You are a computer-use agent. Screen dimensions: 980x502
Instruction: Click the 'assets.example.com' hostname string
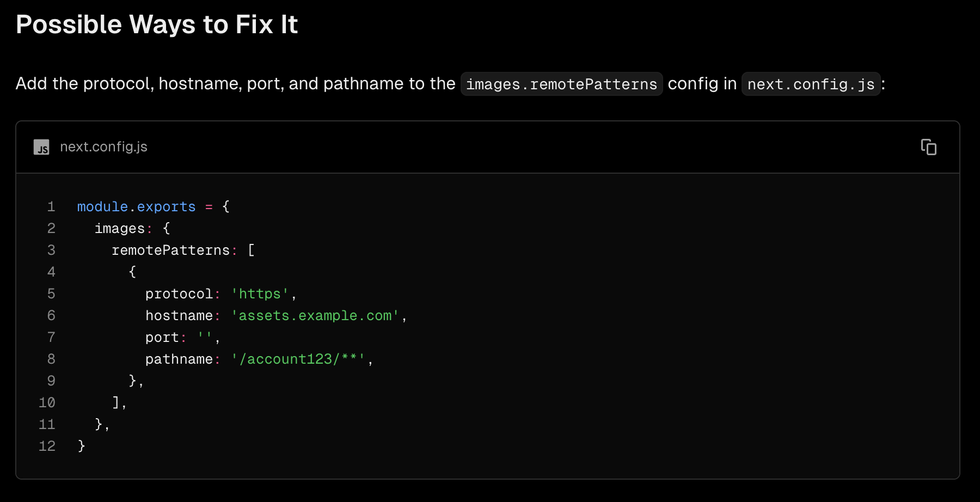pyautogui.click(x=315, y=316)
